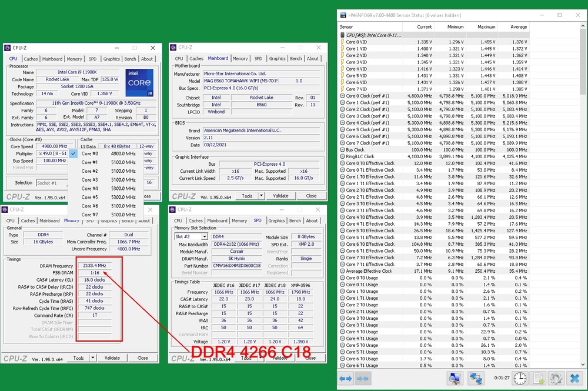Click the HWiNFO64 title bar app icon
588x391 pixels.
coord(343,15)
